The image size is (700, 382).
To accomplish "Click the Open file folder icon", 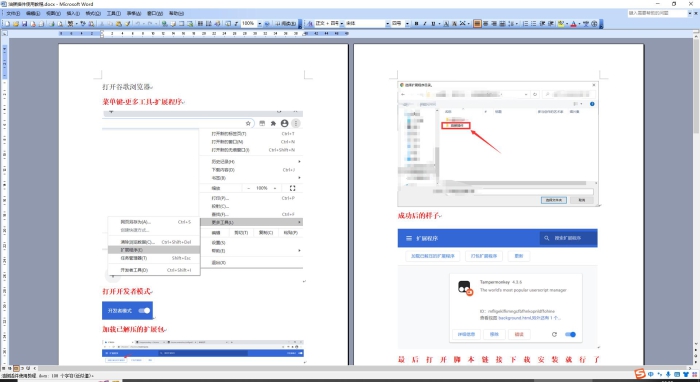I will [x=16, y=23].
